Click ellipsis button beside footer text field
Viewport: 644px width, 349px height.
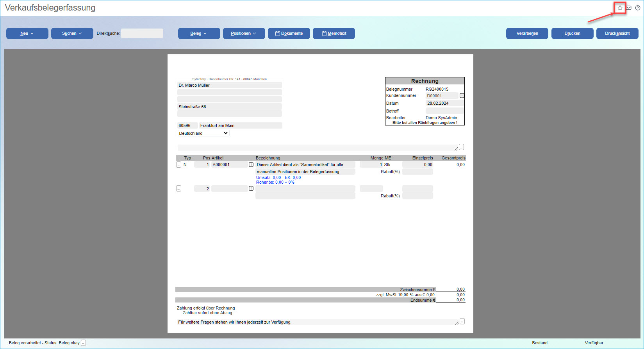click(x=462, y=321)
